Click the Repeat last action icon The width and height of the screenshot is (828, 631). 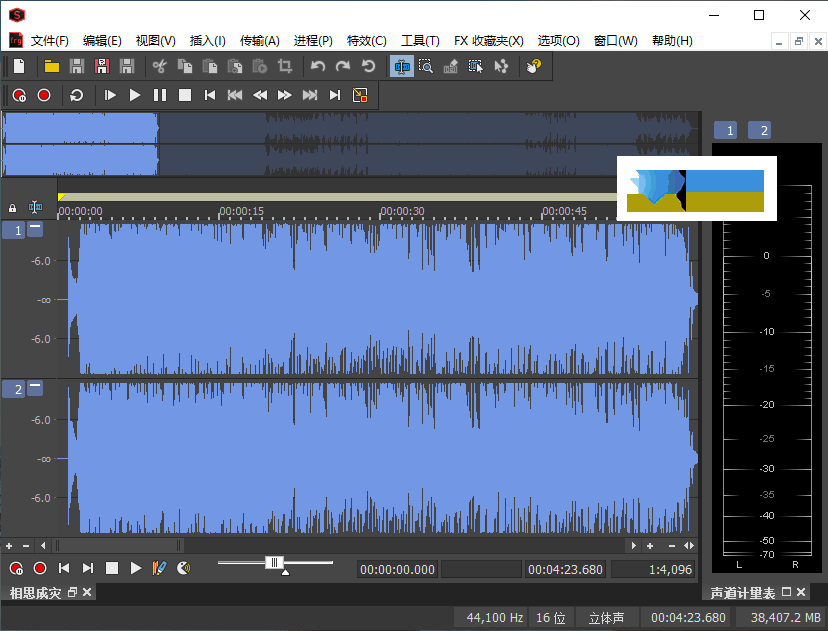[x=368, y=66]
